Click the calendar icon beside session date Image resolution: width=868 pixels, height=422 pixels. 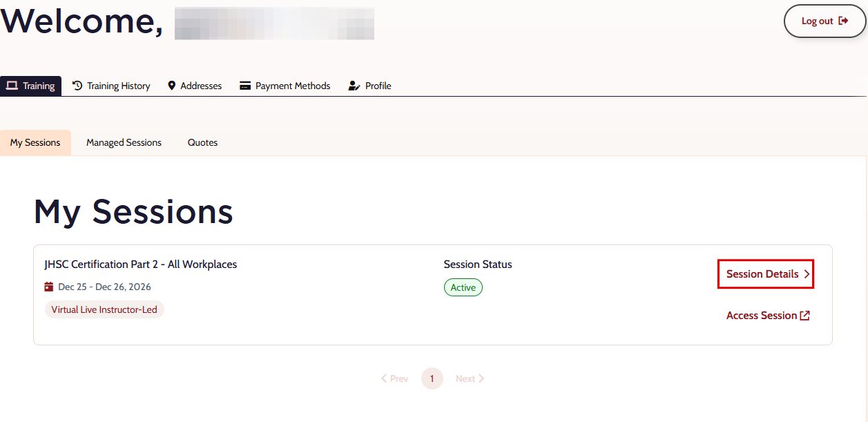pyautogui.click(x=49, y=287)
